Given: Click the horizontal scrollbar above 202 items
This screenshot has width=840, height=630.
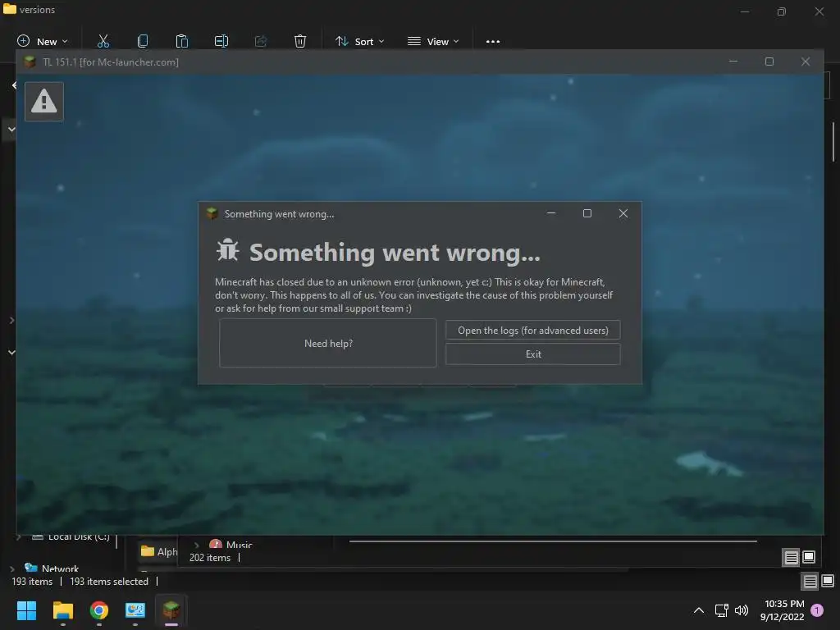Looking at the screenshot, I should pos(553,541).
